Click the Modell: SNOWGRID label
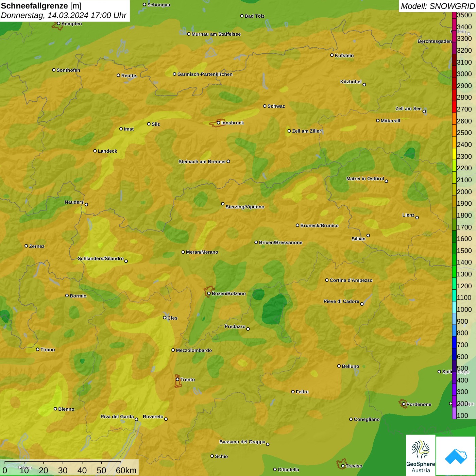 click(437, 6)
